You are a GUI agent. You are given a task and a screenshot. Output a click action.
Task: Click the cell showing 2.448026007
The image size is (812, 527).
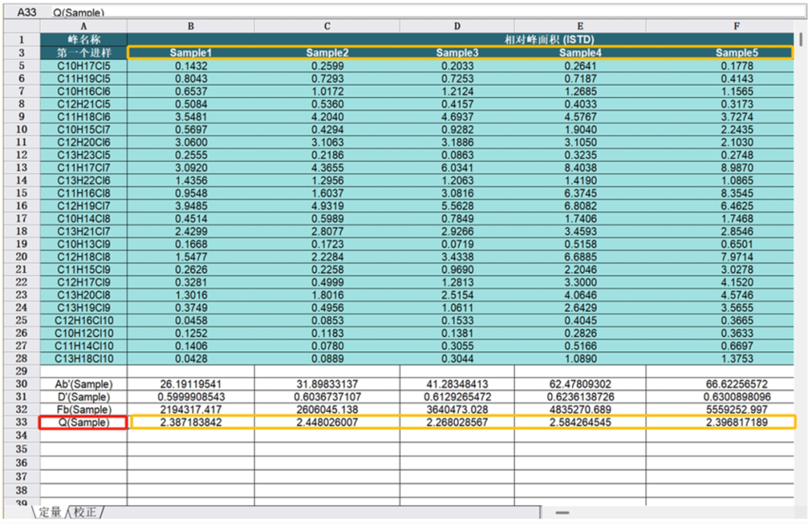point(327,422)
